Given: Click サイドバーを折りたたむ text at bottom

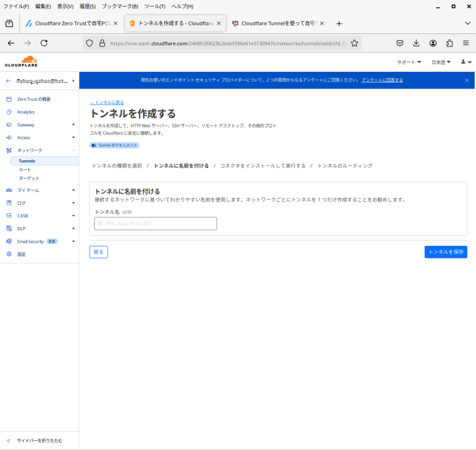Looking at the screenshot, I should point(39,441).
